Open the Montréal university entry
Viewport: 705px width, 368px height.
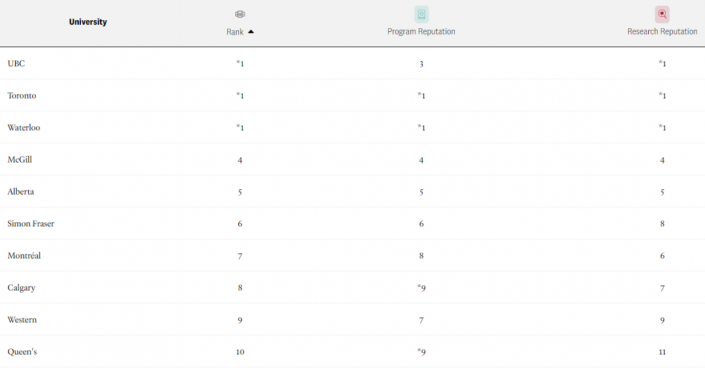coord(24,256)
